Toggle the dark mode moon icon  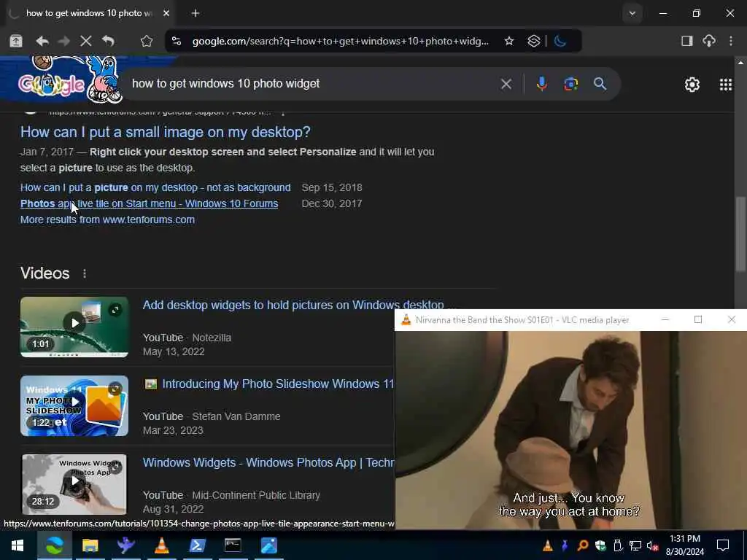pos(560,41)
